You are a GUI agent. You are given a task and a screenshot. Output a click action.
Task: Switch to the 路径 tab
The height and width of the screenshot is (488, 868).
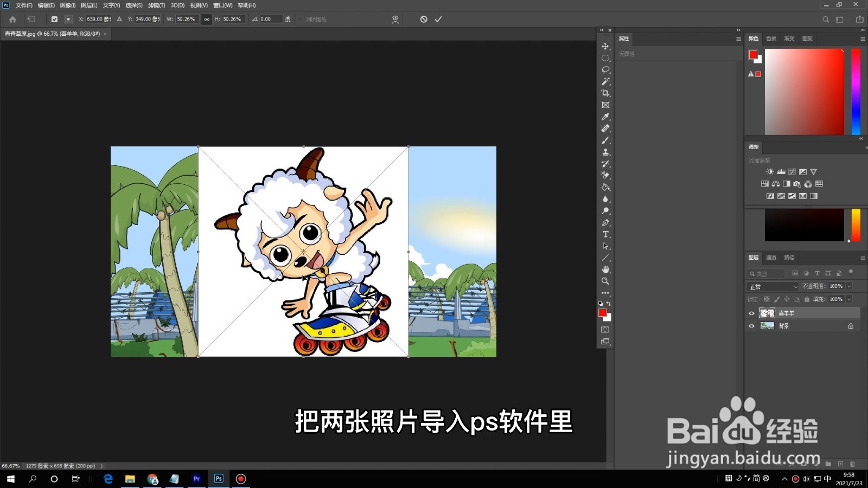point(789,258)
